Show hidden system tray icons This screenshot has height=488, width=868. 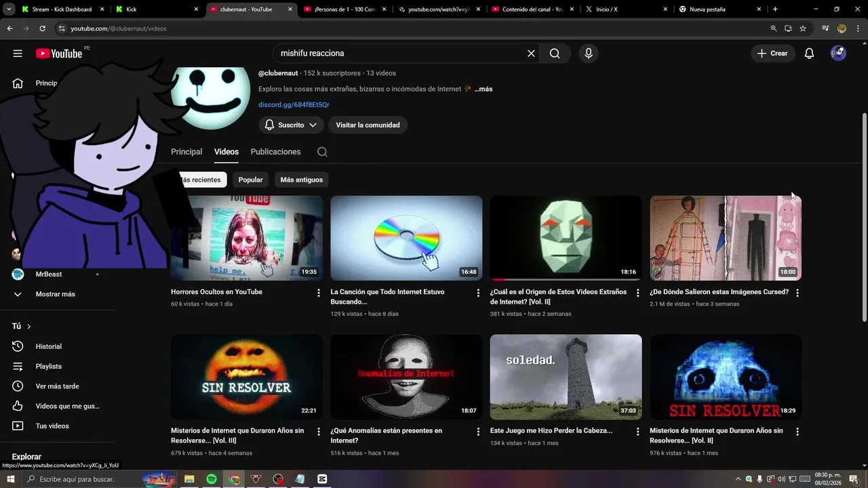coord(738,479)
